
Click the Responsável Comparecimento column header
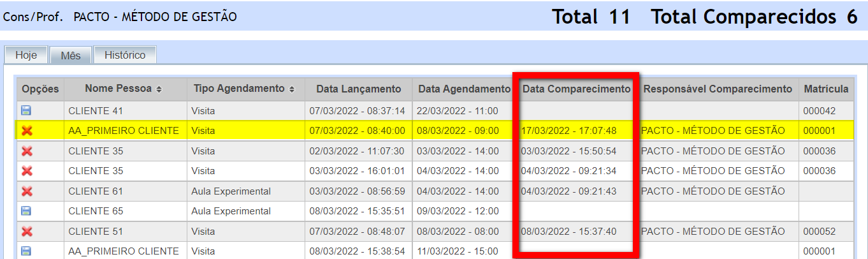tap(718, 89)
